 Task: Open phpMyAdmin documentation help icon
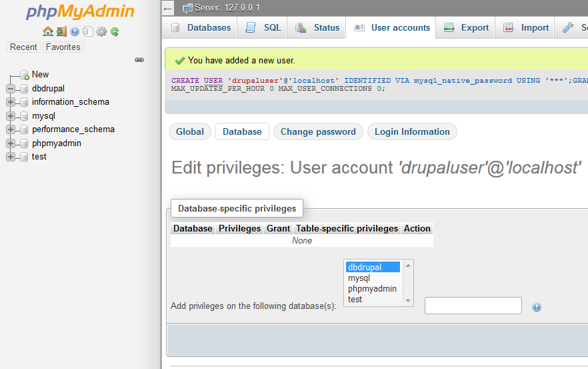(x=75, y=31)
